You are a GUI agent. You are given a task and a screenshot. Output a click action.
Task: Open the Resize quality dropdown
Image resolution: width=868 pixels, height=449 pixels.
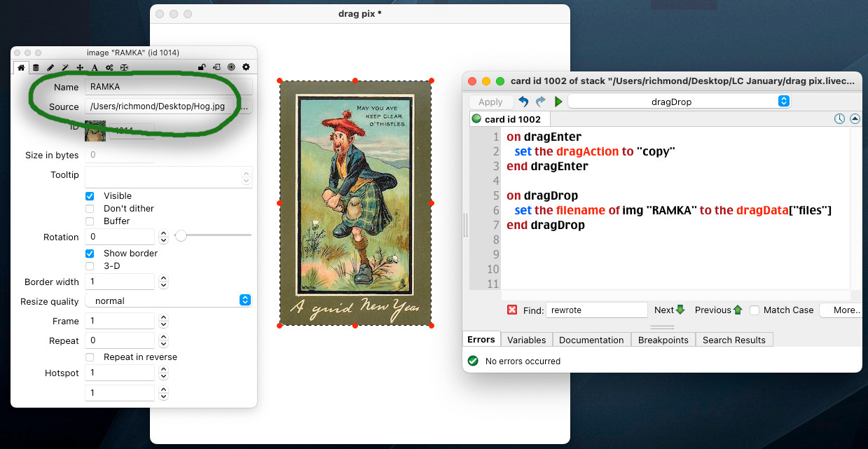click(168, 301)
